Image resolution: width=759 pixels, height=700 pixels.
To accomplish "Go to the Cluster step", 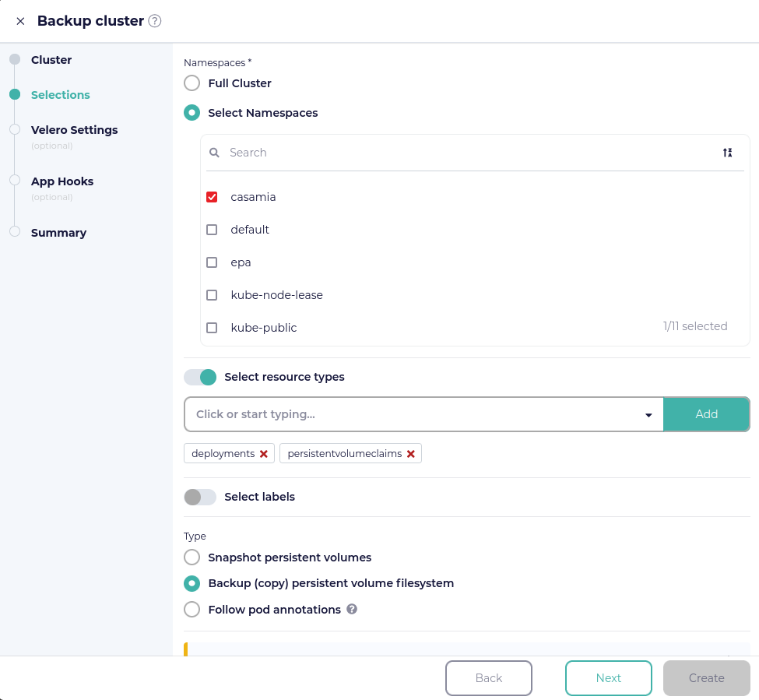I will point(51,59).
